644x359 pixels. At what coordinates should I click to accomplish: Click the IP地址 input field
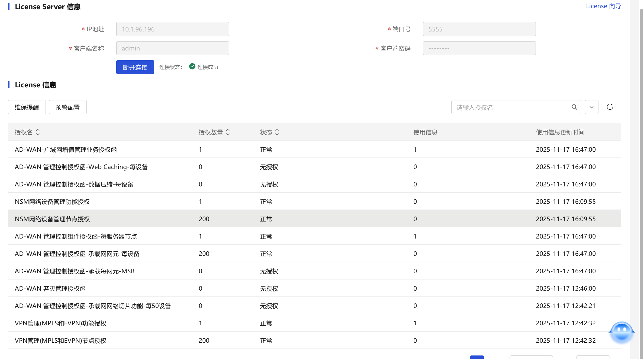tap(172, 29)
